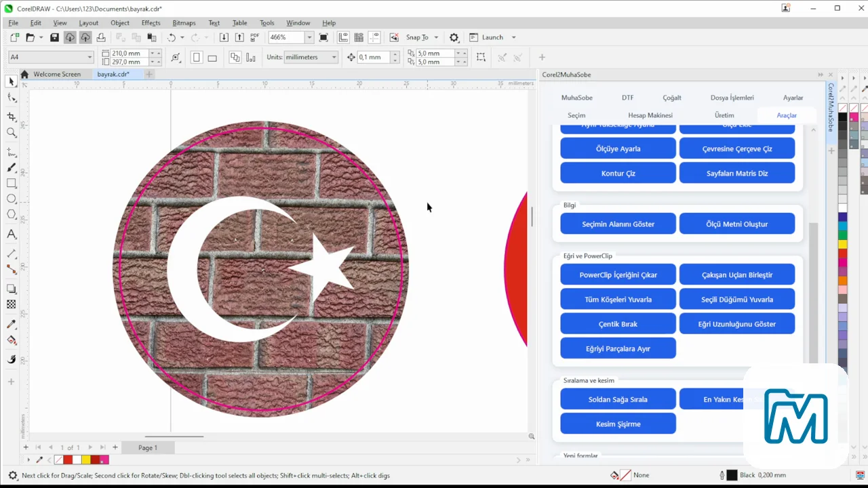
Task: Switch to the Üretim tab
Action: (724, 115)
